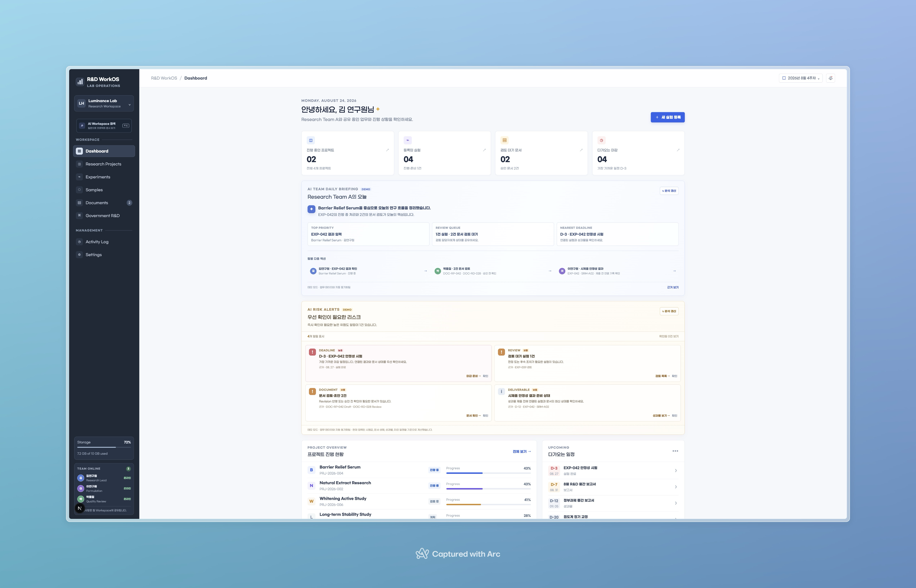Click the 검토 대기 문서 card icon
916x588 pixels.
pyautogui.click(x=504, y=140)
